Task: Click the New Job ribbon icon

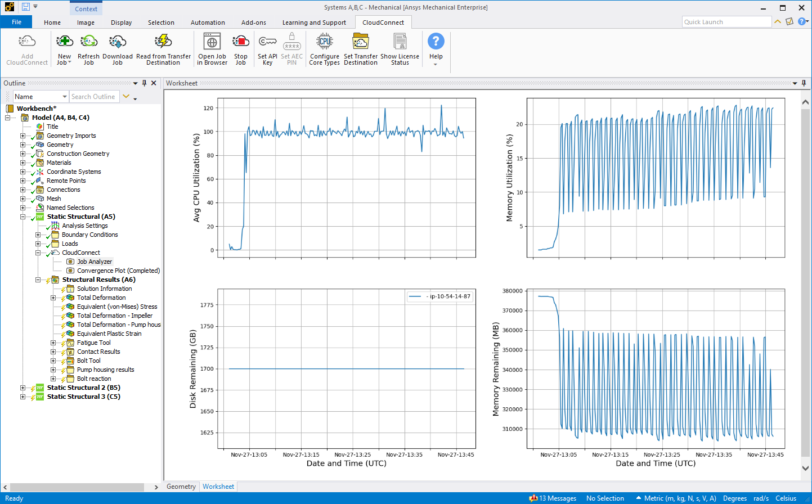Action: pyautogui.click(x=64, y=42)
